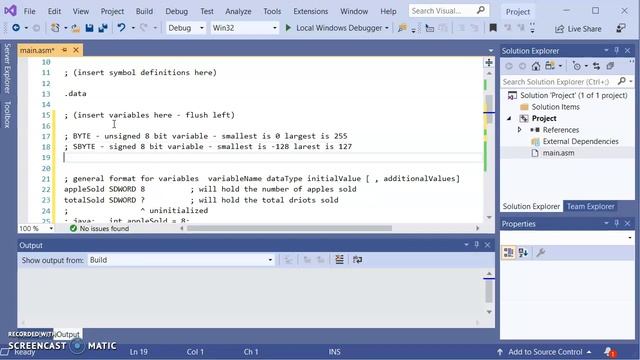The height and width of the screenshot is (360, 640).
Task: Toggle auto hide pin of Properties panel
Action: [x=617, y=223]
